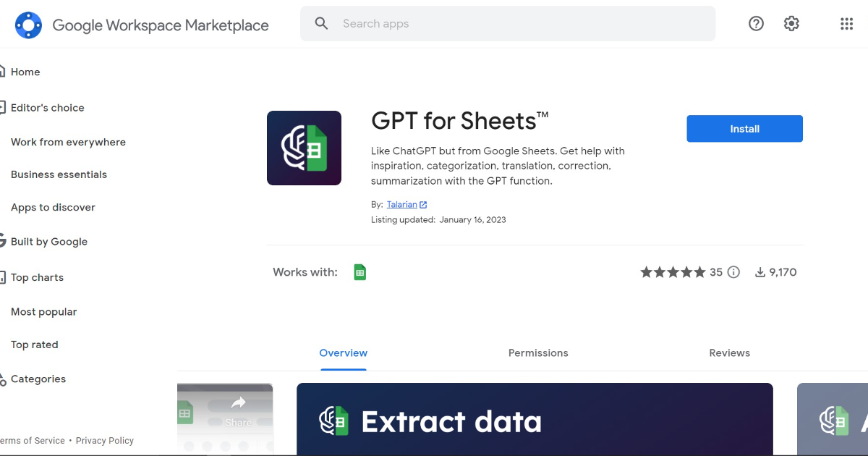868x456 pixels.
Task: Open Top charts from the sidebar
Action: (x=37, y=277)
